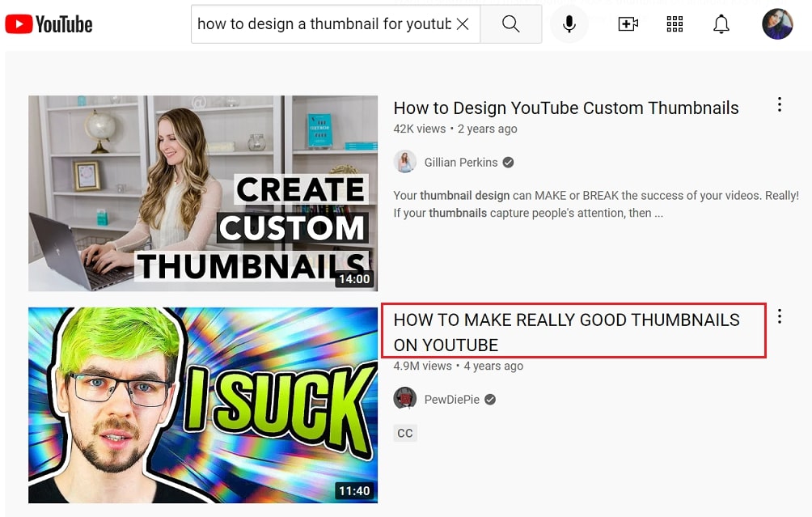Click the 14:00 duration label

pyautogui.click(x=354, y=279)
